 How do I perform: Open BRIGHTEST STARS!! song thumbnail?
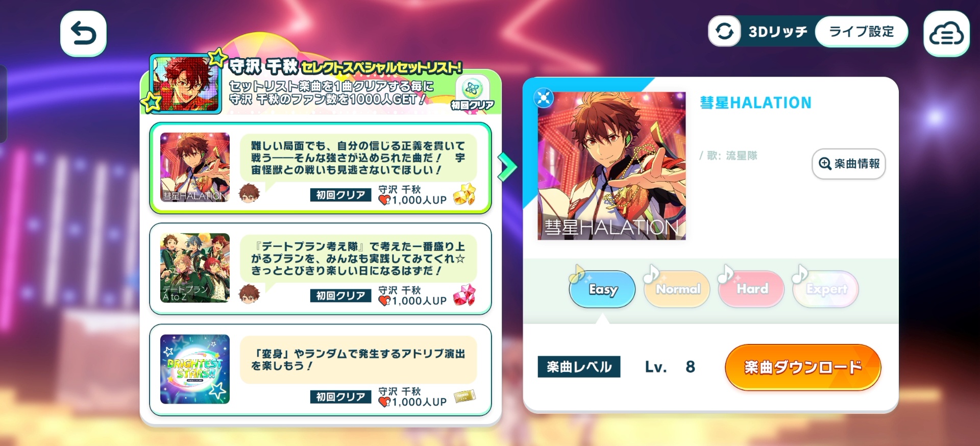pyautogui.click(x=195, y=369)
